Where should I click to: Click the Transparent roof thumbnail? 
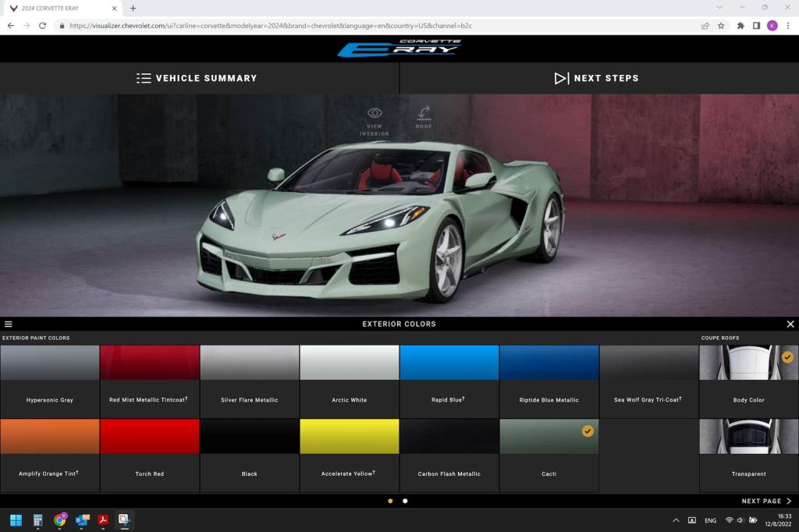coord(748,437)
